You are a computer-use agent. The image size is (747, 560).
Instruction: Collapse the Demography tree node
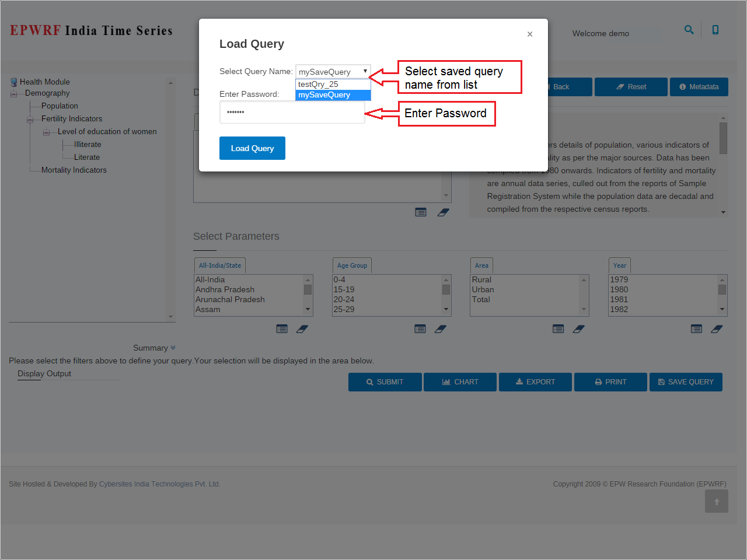(x=13, y=94)
